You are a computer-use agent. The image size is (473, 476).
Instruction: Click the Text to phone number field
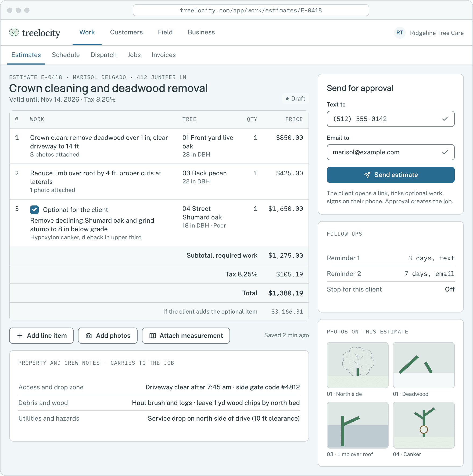click(390, 119)
